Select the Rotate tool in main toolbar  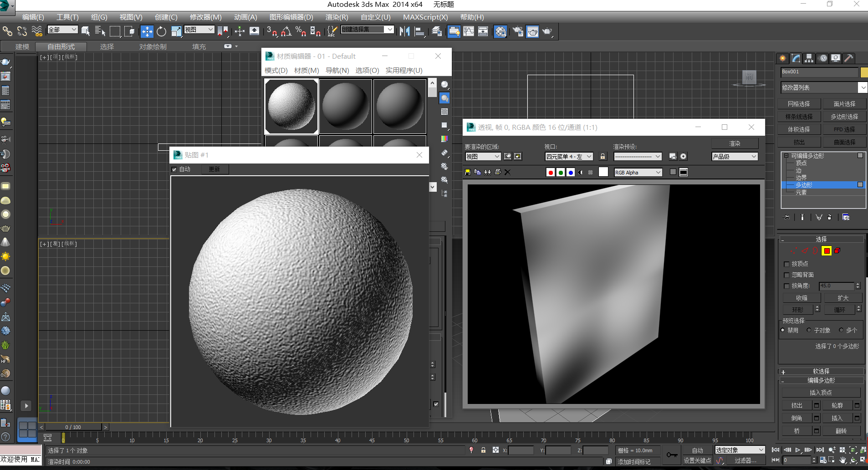click(161, 31)
